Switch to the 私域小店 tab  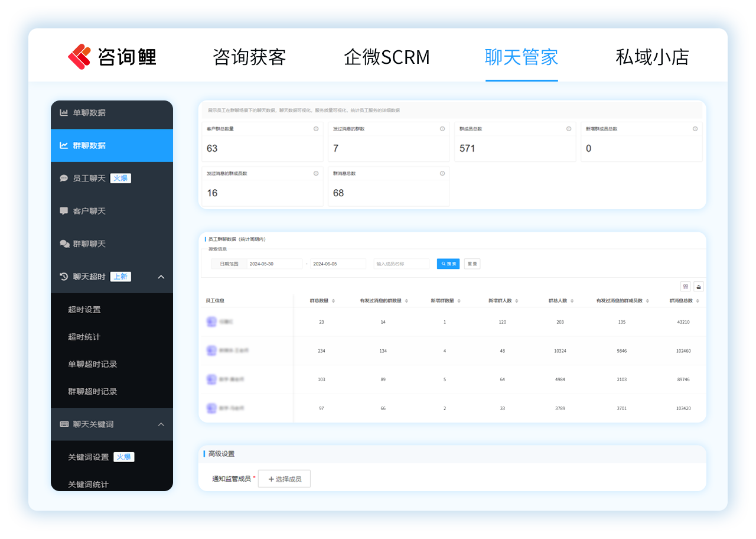tap(651, 57)
